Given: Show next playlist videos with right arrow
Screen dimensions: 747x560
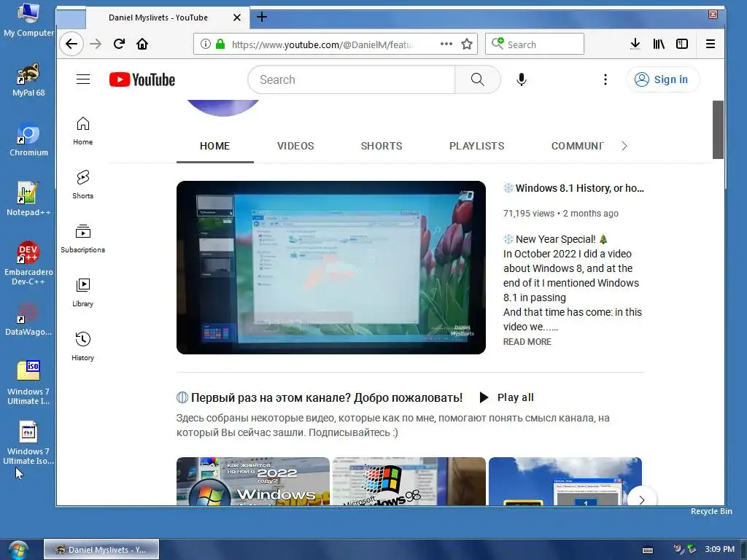Looking at the screenshot, I should [642, 499].
